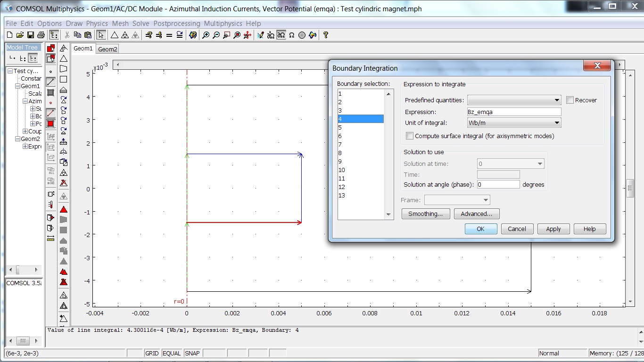Click the Cancel button

517,229
